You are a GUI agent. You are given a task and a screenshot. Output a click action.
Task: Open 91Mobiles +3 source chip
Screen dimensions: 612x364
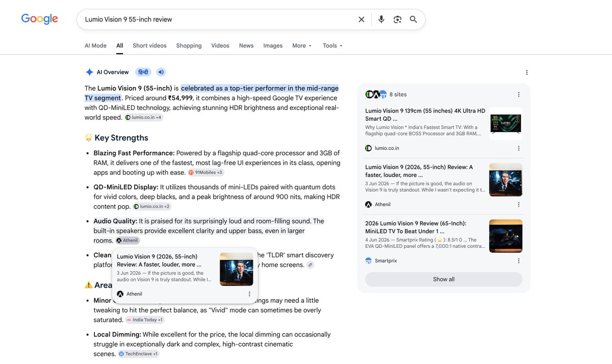coord(206,173)
